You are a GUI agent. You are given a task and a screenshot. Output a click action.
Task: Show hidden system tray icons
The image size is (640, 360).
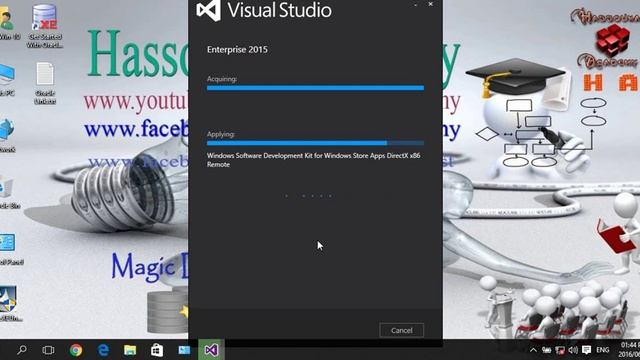click(533, 350)
